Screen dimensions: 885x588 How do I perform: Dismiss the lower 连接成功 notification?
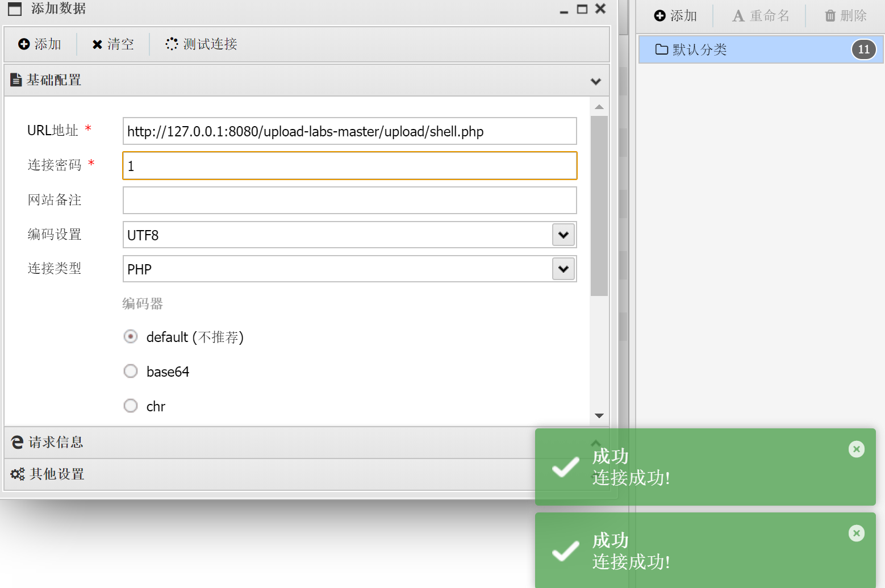tap(857, 533)
